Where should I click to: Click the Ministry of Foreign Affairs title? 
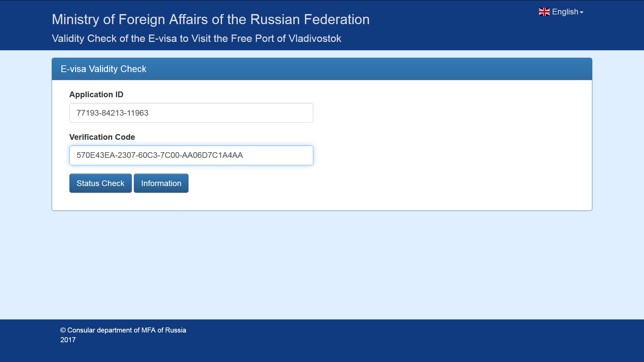pos(210,19)
